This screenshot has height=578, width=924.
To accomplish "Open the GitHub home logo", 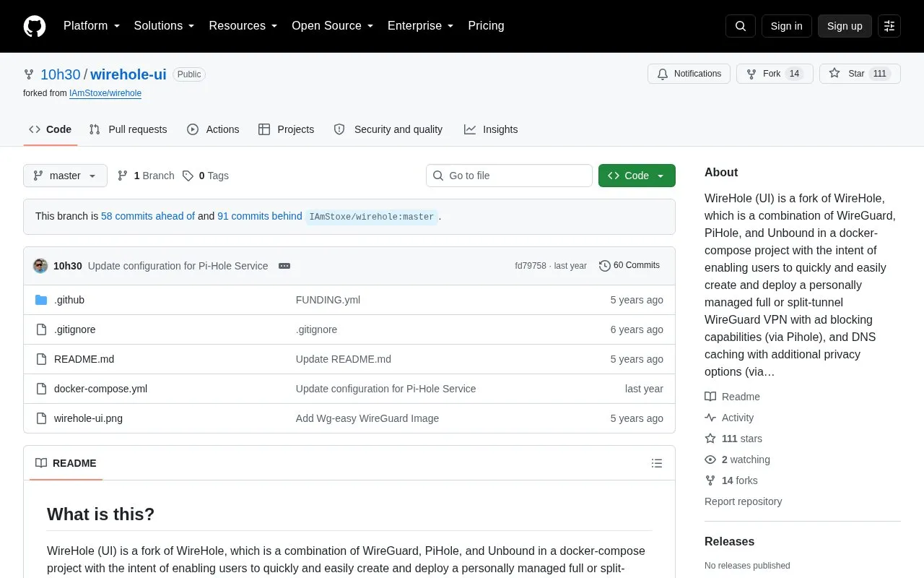I will [x=35, y=26].
